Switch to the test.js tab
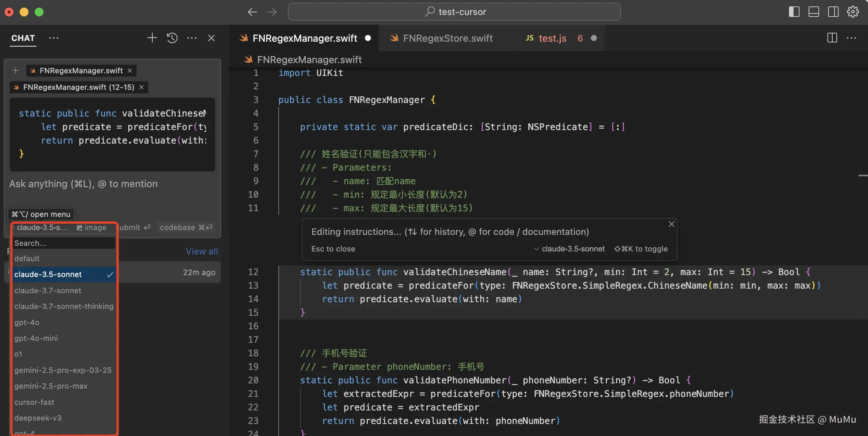This screenshot has height=436, width=868. pos(552,38)
